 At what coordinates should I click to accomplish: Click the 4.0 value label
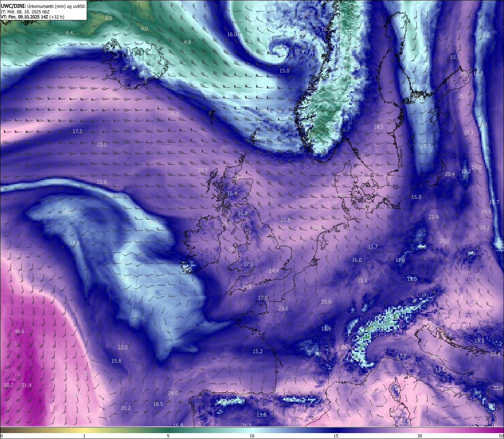pyautogui.click(x=145, y=29)
